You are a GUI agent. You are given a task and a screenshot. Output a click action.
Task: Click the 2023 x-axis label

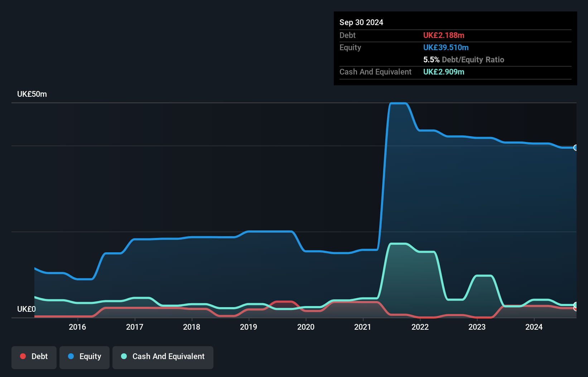click(x=477, y=327)
